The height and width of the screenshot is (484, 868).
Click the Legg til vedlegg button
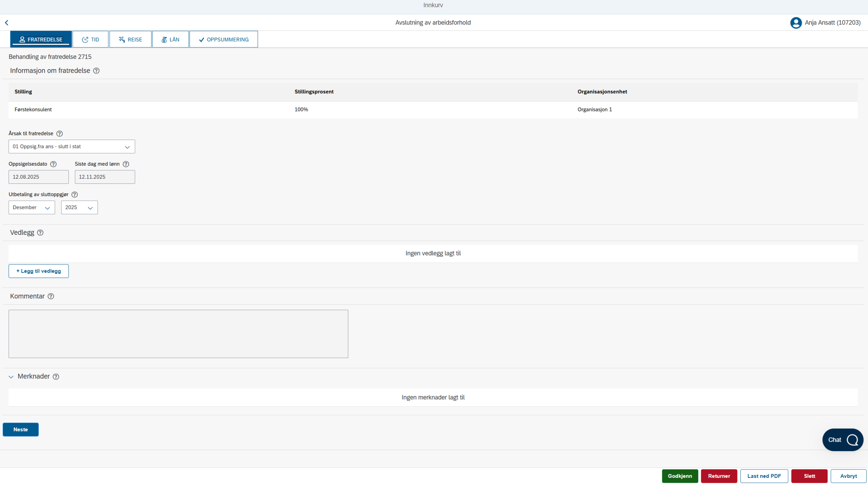pyautogui.click(x=39, y=271)
